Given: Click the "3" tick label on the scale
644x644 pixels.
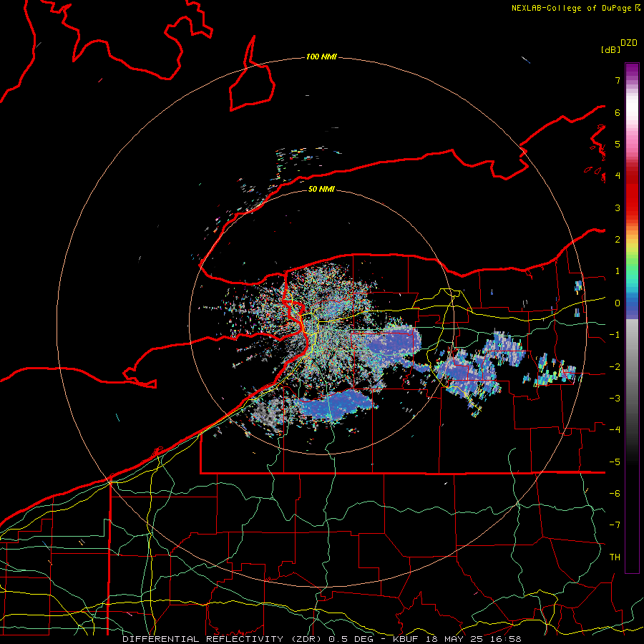Looking at the screenshot, I should pyautogui.click(x=618, y=208).
